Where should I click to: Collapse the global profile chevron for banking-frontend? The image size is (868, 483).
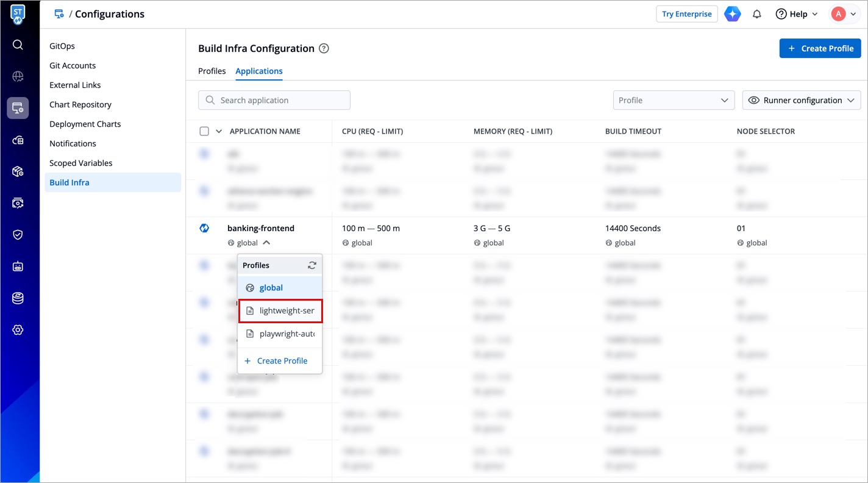pyautogui.click(x=266, y=243)
